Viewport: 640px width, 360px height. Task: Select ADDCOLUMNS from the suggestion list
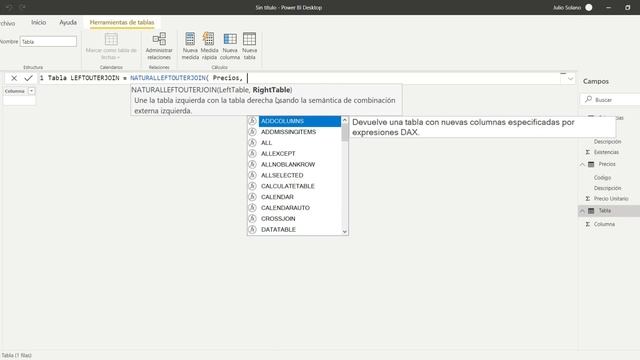(x=300, y=121)
